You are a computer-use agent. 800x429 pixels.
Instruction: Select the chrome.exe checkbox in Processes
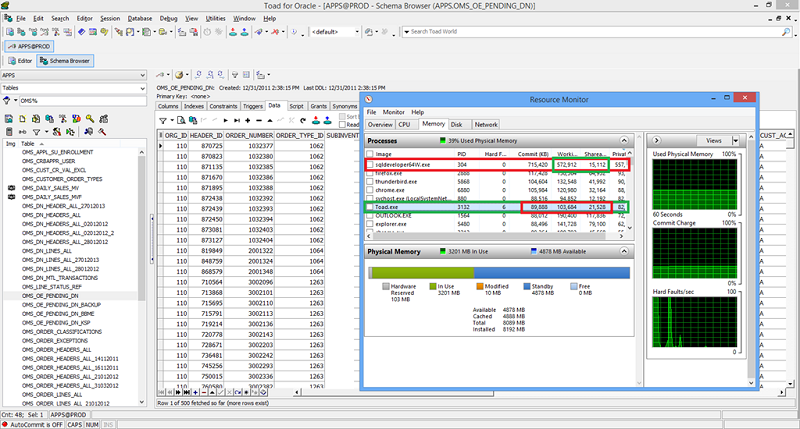[x=370, y=190]
